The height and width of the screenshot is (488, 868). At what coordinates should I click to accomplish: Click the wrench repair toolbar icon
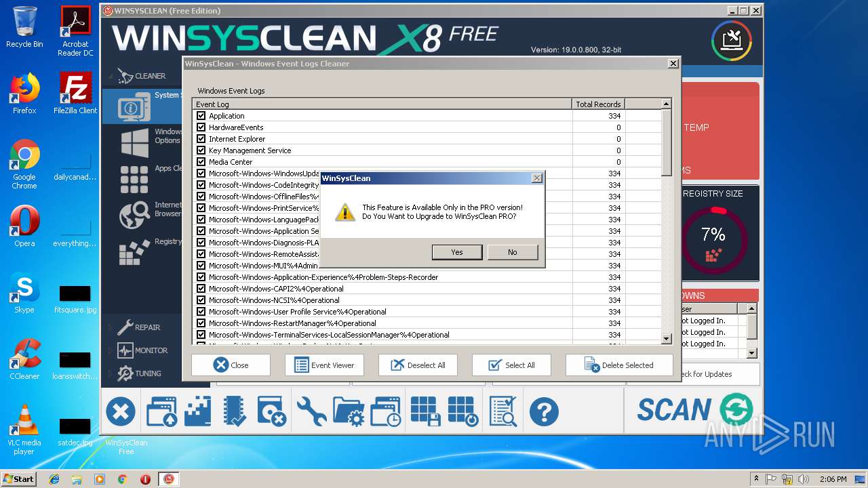click(312, 411)
